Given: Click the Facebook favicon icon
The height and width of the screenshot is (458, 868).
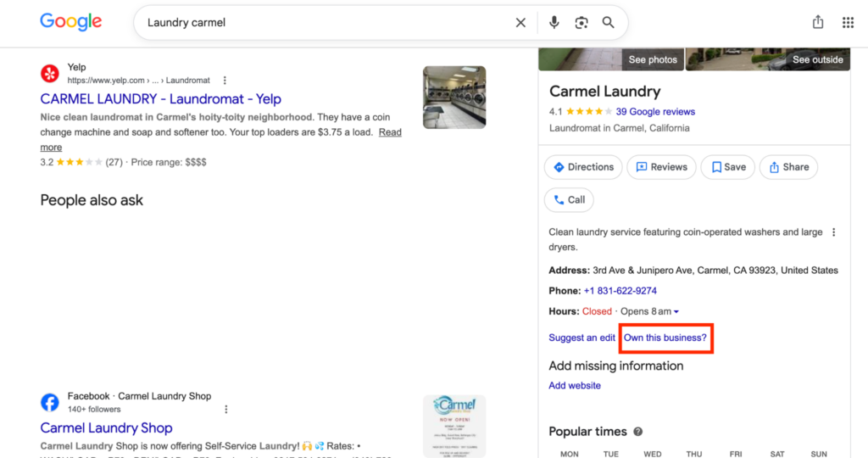Looking at the screenshot, I should (50, 402).
